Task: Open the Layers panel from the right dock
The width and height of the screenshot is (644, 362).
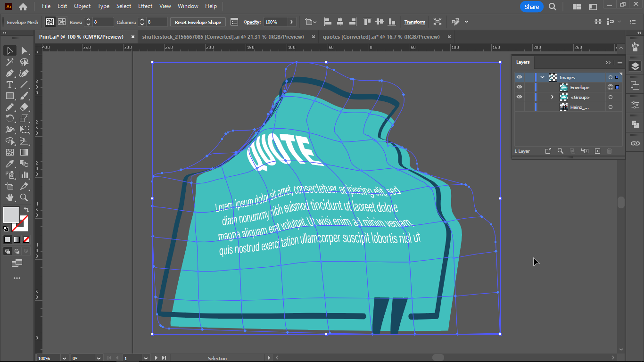Action: (635, 66)
